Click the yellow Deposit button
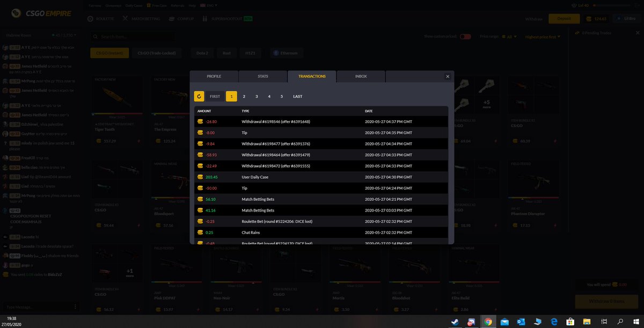Viewport: 644px width, 328px height. 564,19
